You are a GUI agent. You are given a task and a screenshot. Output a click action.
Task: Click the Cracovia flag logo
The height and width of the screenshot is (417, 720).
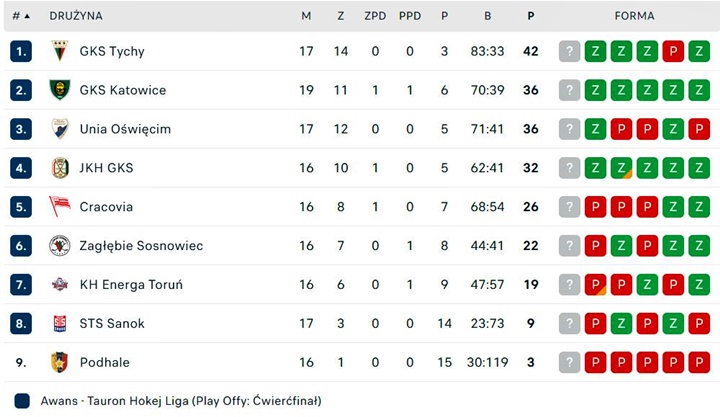coord(60,206)
